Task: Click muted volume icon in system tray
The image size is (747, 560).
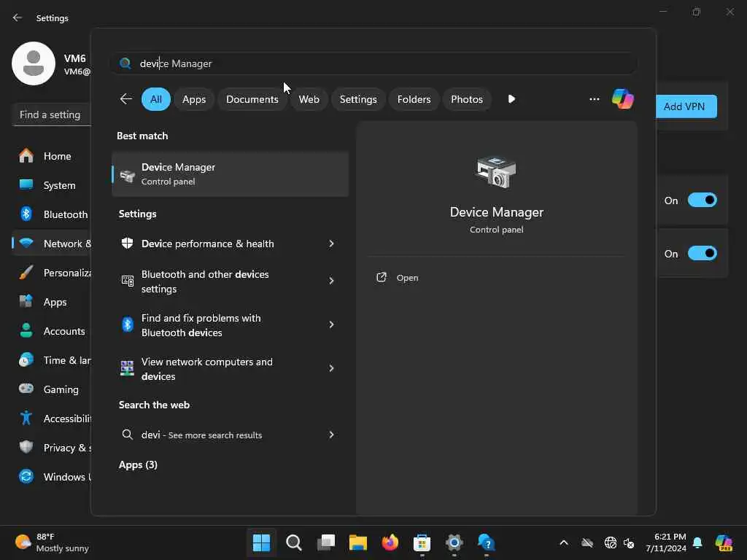Action: pyautogui.click(x=629, y=542)
